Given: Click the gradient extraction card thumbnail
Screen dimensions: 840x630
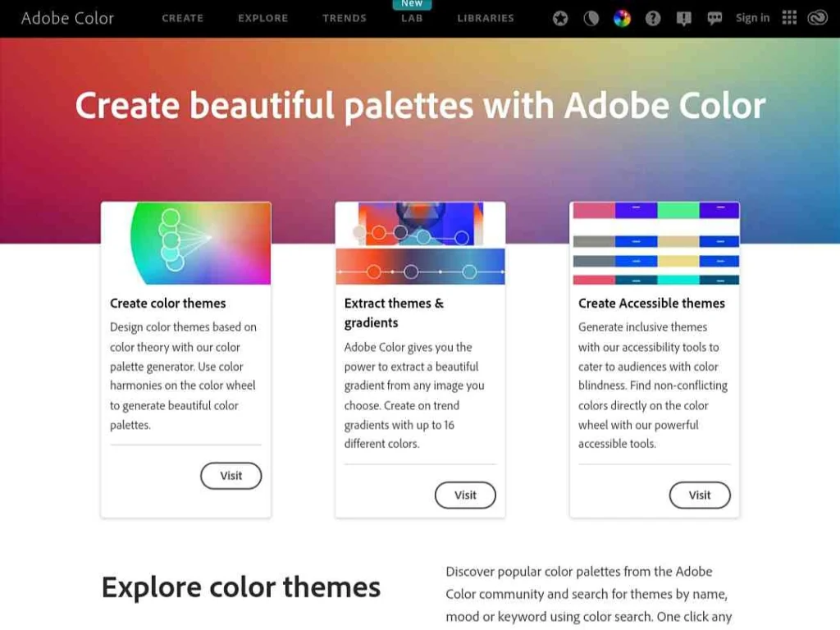Looking at the screenshot, I should (420, 243).
